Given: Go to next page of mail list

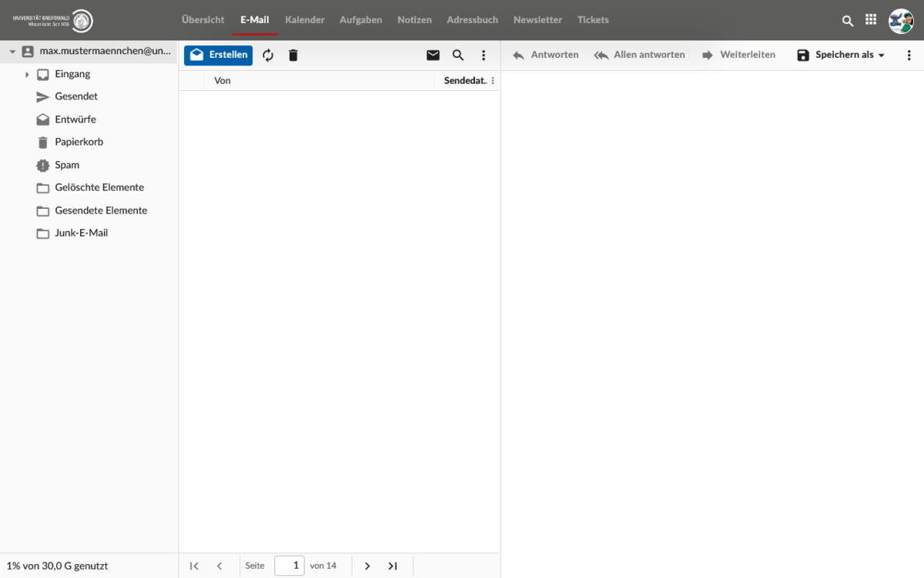Looking at the screenshot, I should (367, 566).
